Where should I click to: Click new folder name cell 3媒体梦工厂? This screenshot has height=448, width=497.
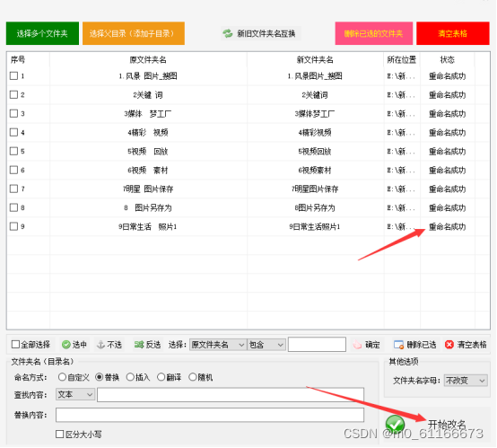[315, 114]
